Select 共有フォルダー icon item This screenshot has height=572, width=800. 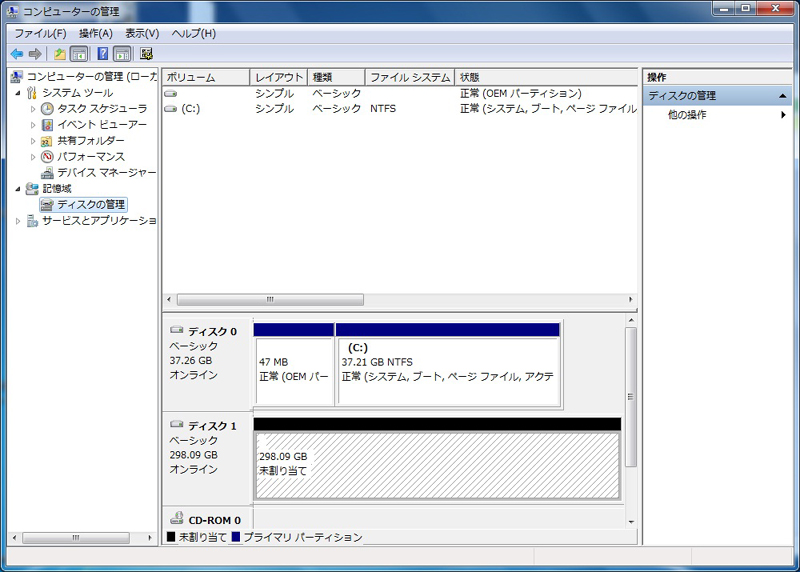coord(83,141)
